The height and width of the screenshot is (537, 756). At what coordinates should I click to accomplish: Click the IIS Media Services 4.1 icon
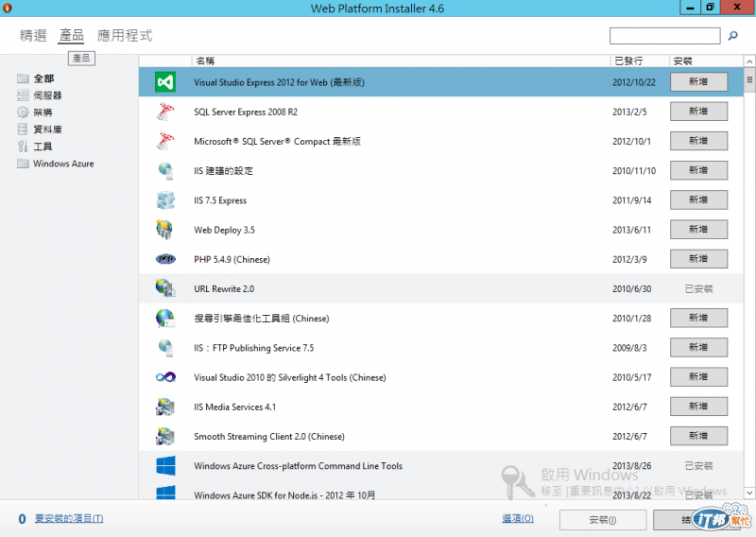(164, 407)
